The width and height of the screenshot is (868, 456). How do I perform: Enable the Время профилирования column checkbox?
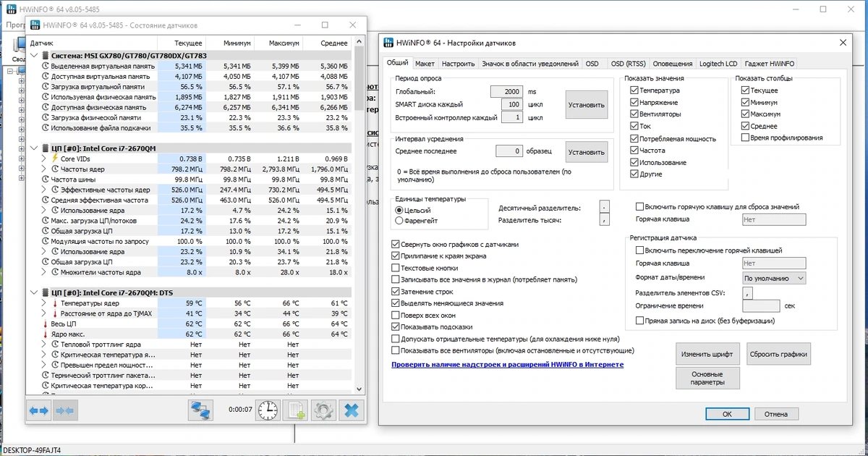click(744, 138)
